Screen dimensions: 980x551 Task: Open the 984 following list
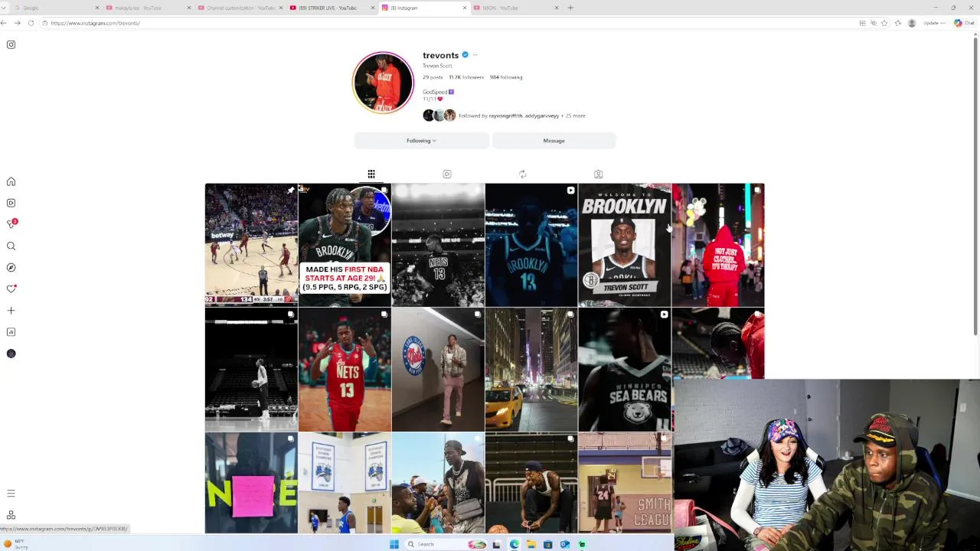point(506,77)
